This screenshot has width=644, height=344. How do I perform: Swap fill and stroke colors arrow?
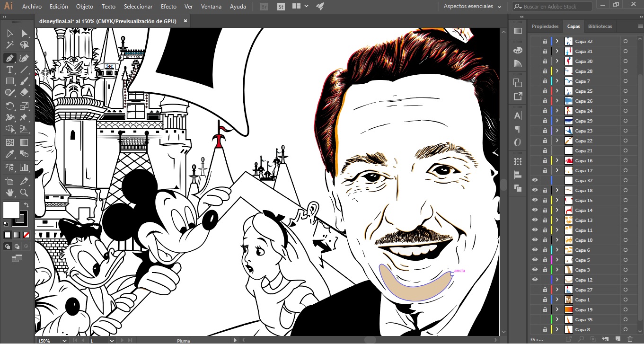coord(26,205)
